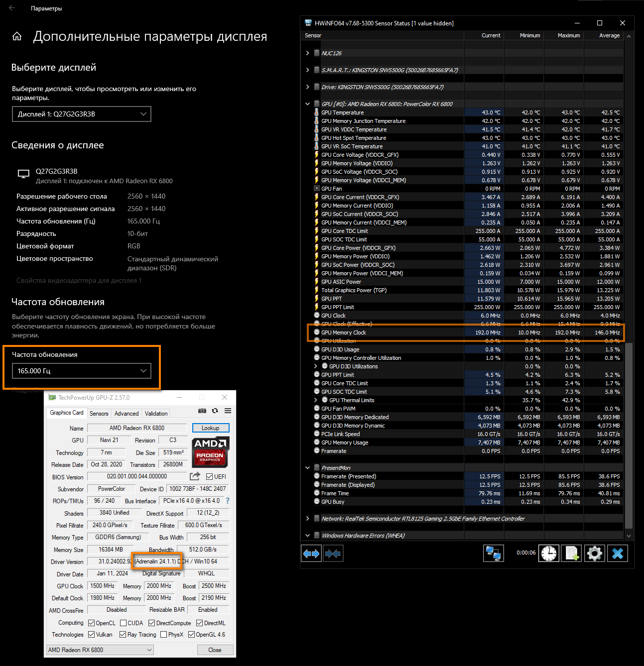Click the Lookup button in GPU-Z
This screenshot has width=644, height=666.
210,428
